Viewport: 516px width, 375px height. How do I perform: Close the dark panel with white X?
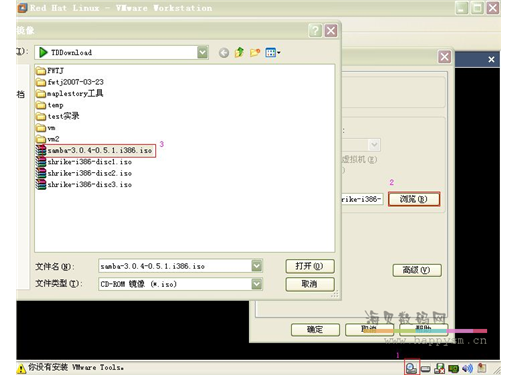491,59
